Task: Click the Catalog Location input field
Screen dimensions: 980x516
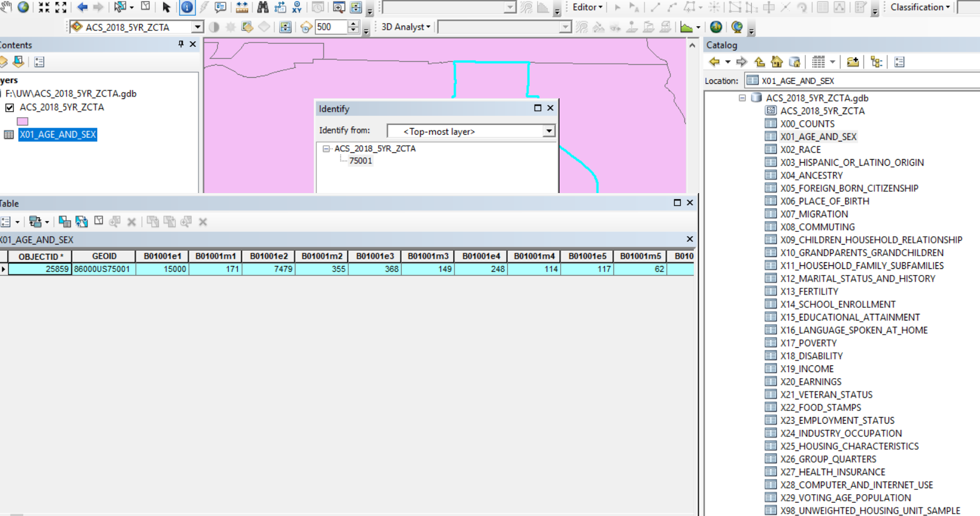Action: [862, 81]
